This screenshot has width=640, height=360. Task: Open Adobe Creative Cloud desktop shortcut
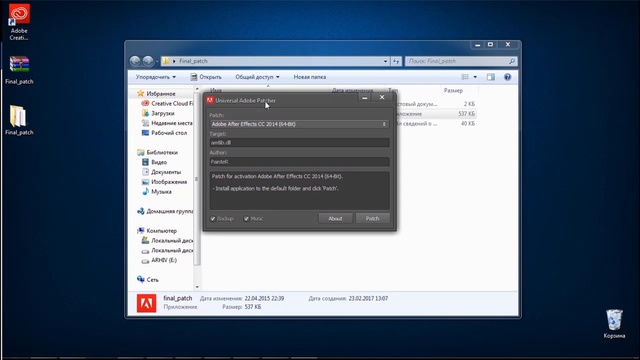(19, 22)
